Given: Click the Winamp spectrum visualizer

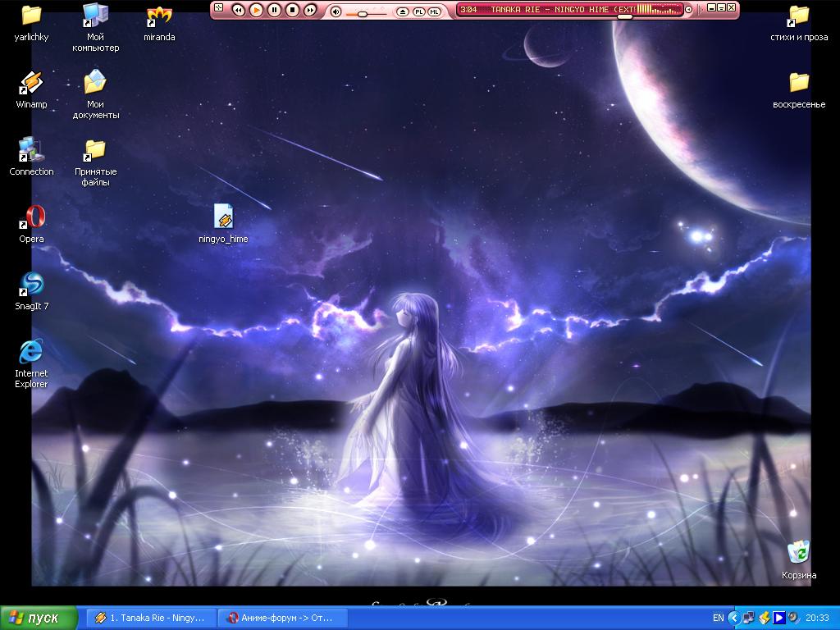Looking at the screenshot, I should point(659,9).
